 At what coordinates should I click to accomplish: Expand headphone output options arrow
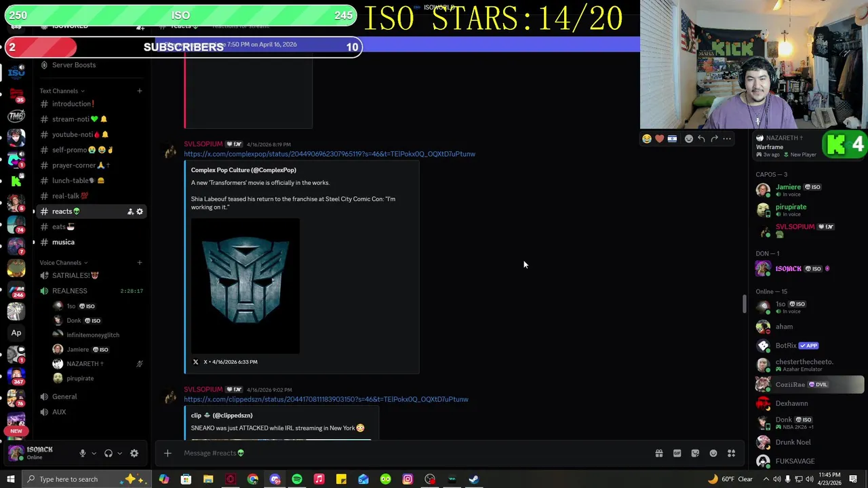pyautogui.click(x=120, y=453)
